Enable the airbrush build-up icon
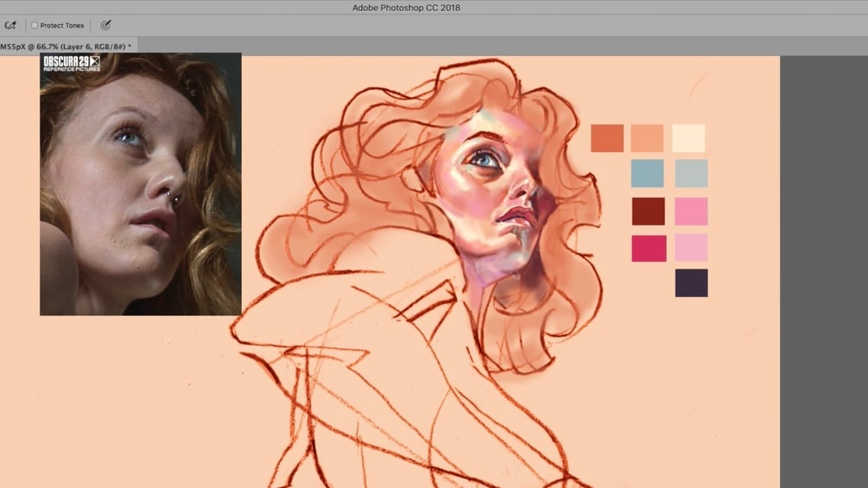 [x=10, y=25]
